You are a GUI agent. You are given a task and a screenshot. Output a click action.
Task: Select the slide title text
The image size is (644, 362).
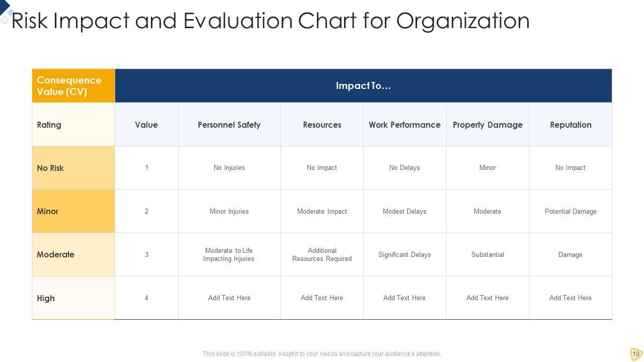(x=270, y=21)
